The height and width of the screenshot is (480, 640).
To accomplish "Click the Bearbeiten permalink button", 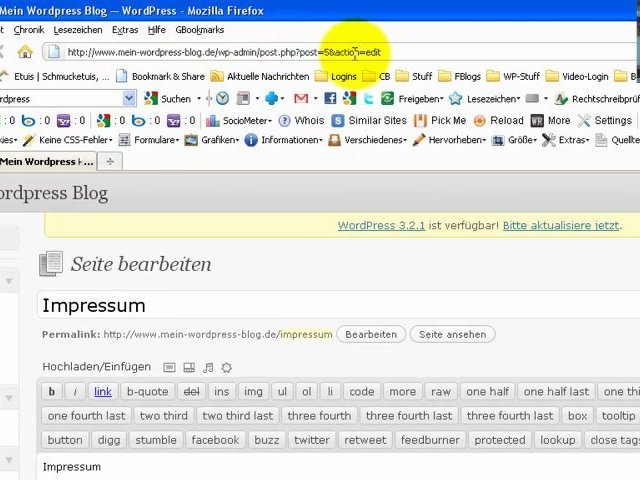I will (x=370, y=334).
